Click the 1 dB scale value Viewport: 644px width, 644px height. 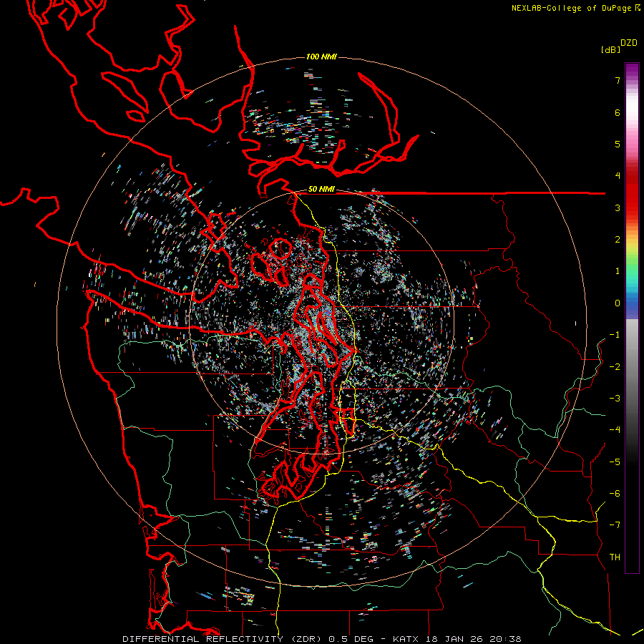point(618,271)
